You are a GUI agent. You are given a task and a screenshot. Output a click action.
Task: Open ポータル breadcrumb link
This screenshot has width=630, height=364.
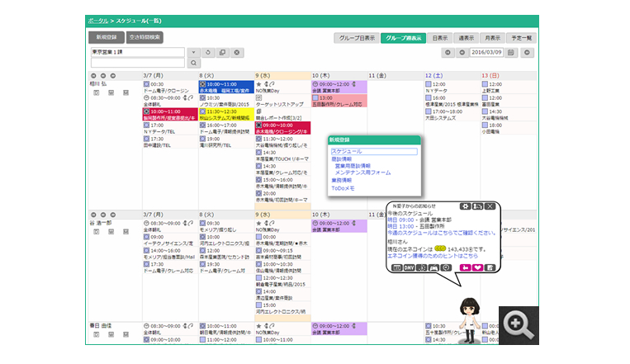[x=98, y=21]
